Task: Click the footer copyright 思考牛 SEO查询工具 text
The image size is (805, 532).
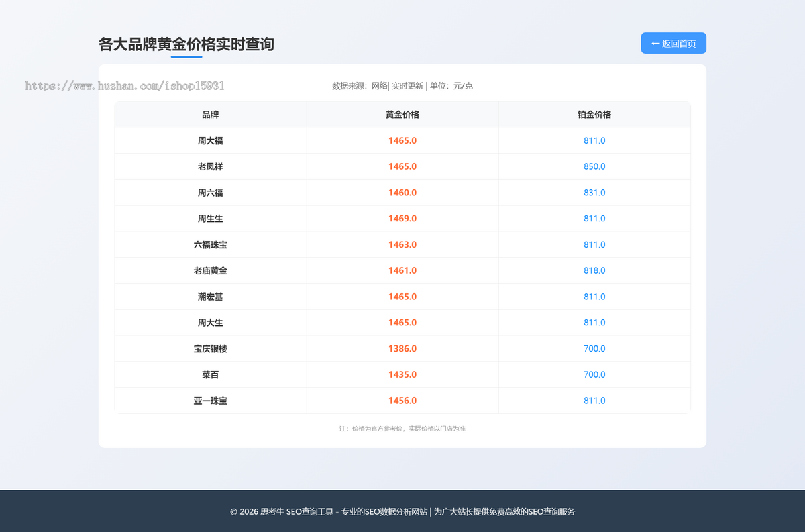Action: 402,511
